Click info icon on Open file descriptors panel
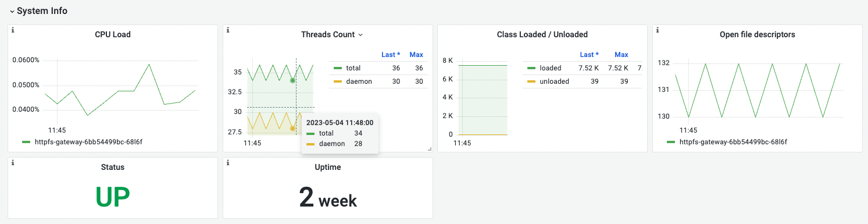This screenshot has height=224, width=868. pos(658,30)
